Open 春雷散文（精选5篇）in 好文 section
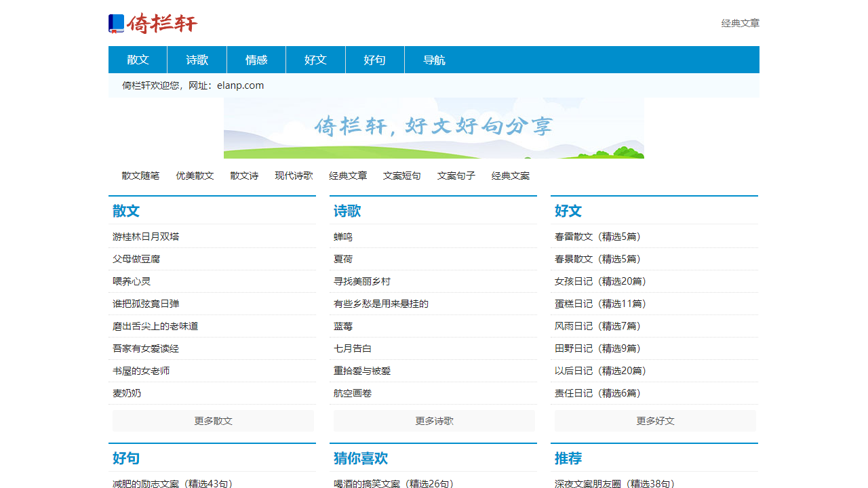The width and height of the screenshot is (868, 488). point(599,236)
